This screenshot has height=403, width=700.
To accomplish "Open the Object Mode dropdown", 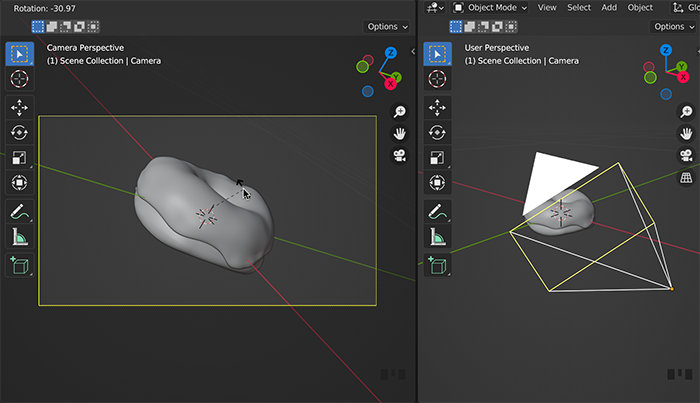I will [490, 8].
